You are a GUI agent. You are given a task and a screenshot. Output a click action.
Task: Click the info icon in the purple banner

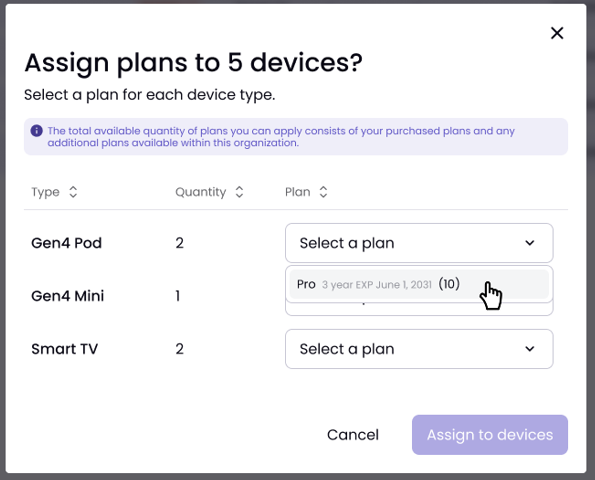point(36,131)
